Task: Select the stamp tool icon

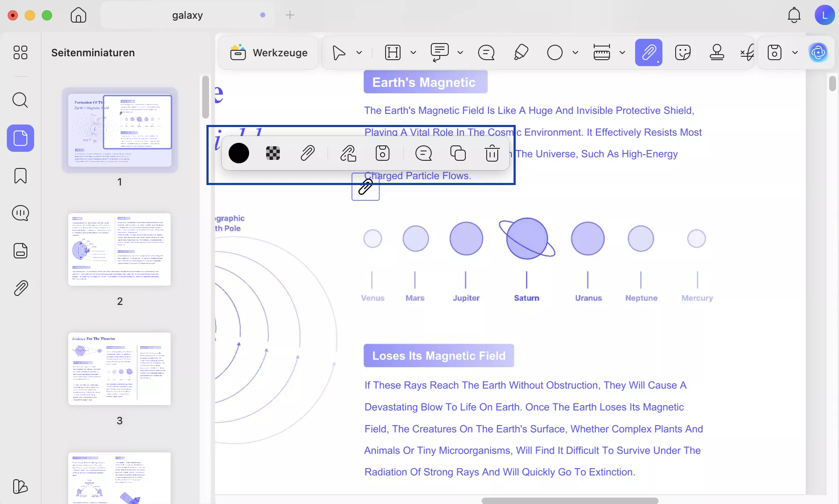Action: click(x=717, y=52)
